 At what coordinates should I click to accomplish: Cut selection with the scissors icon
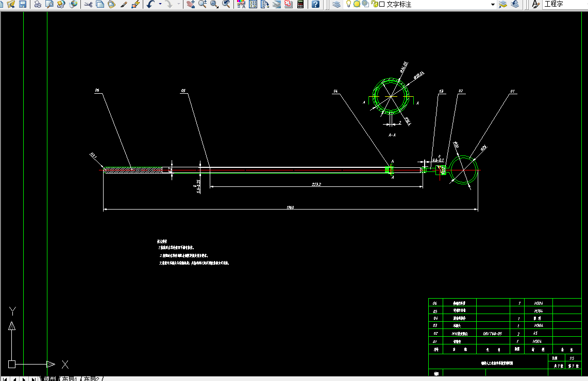(88, 4)
